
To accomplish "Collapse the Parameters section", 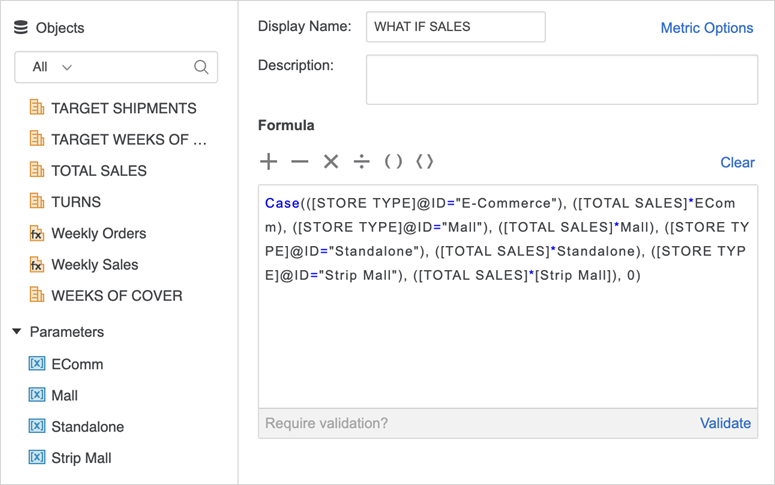I will coord(17,332).
